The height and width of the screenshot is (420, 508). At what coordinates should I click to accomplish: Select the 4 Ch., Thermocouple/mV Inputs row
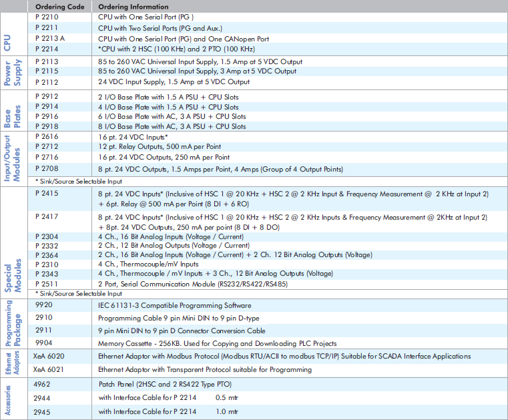coord(148,264)
